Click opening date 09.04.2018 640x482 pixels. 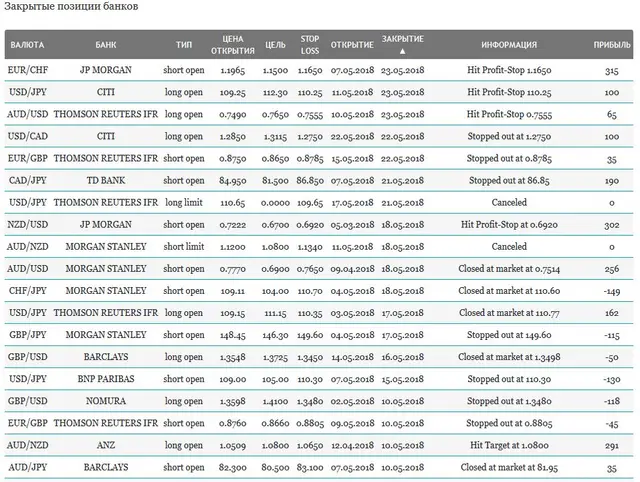coord(352,269)
